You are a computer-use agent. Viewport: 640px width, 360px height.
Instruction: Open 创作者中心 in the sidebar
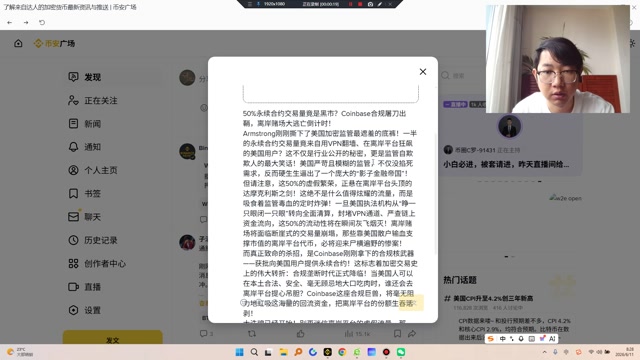pos(114,264)
